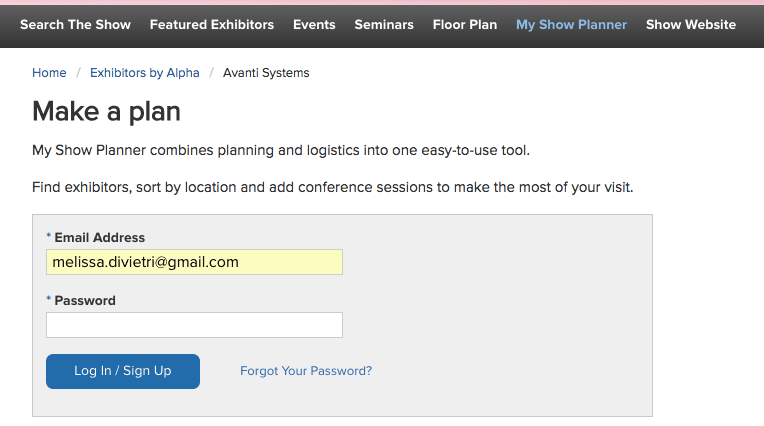Open Search The Show menu item
This screenshot has height=426, width=764.
click(x=75, y=25)
